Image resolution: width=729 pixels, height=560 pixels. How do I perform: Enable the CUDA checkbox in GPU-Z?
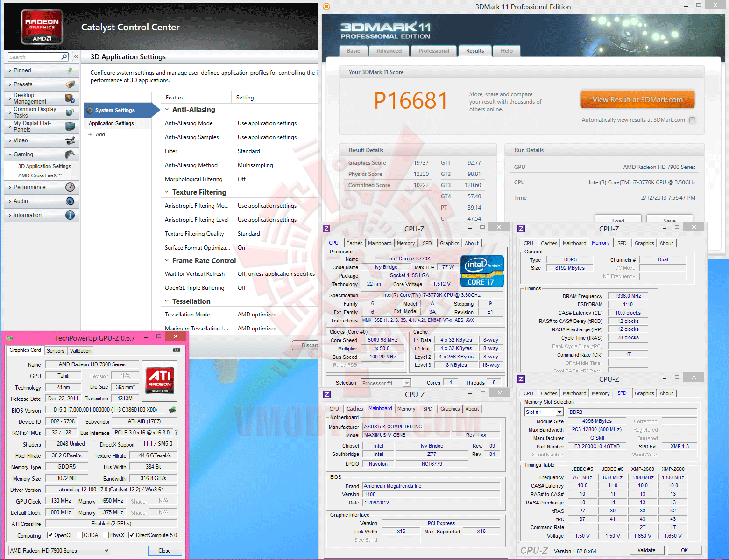(79, 535)
